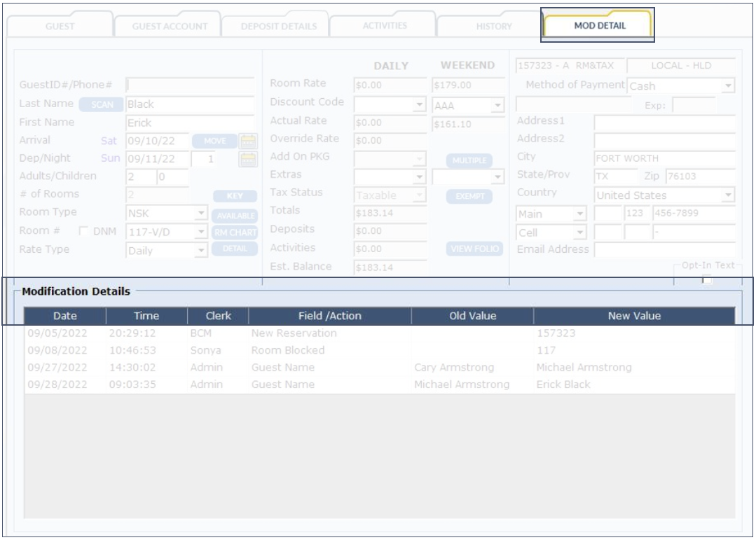Open the HISTORY tab
The width and height of the screenshot is (756, 540).
point(494,27)
